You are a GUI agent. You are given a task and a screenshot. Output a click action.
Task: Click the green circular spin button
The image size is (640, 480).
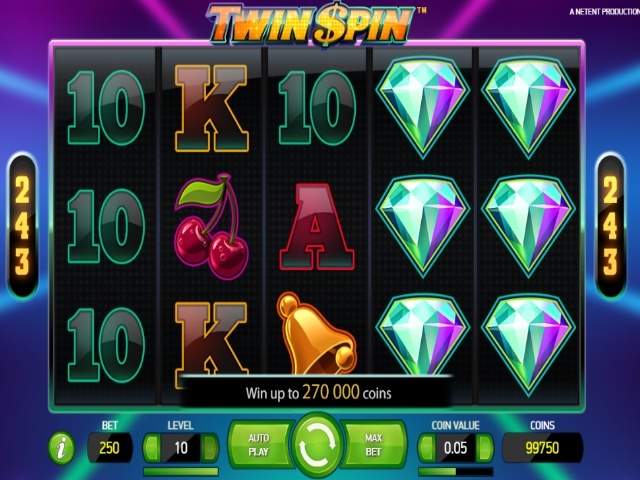(317, 446)
